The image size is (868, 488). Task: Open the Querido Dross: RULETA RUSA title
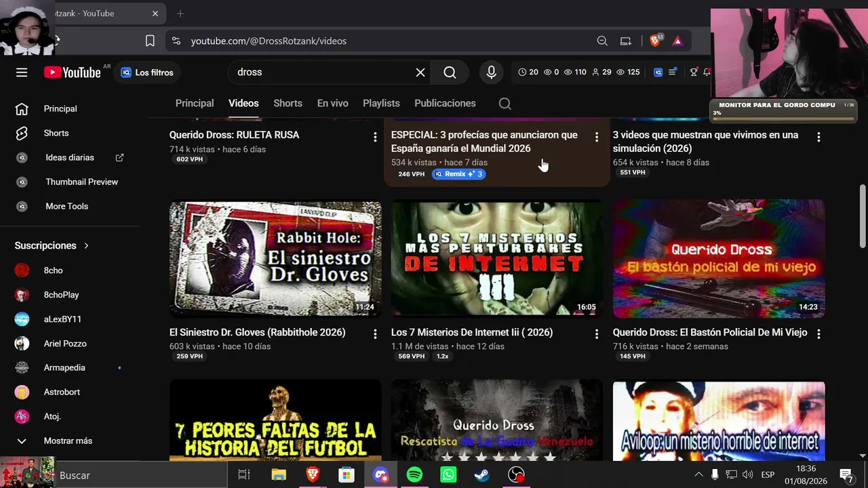(234, 136)
